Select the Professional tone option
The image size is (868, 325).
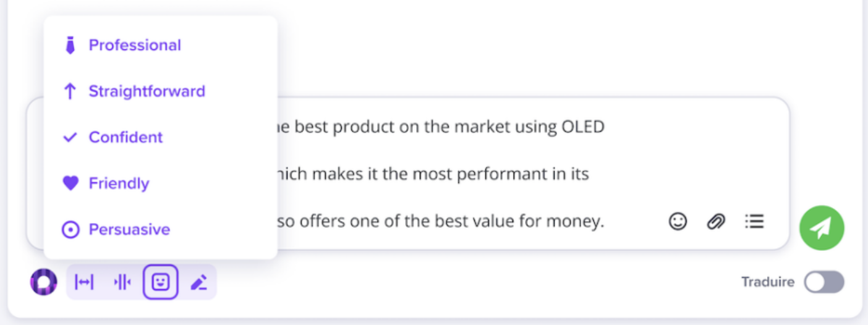coord(135,45)
